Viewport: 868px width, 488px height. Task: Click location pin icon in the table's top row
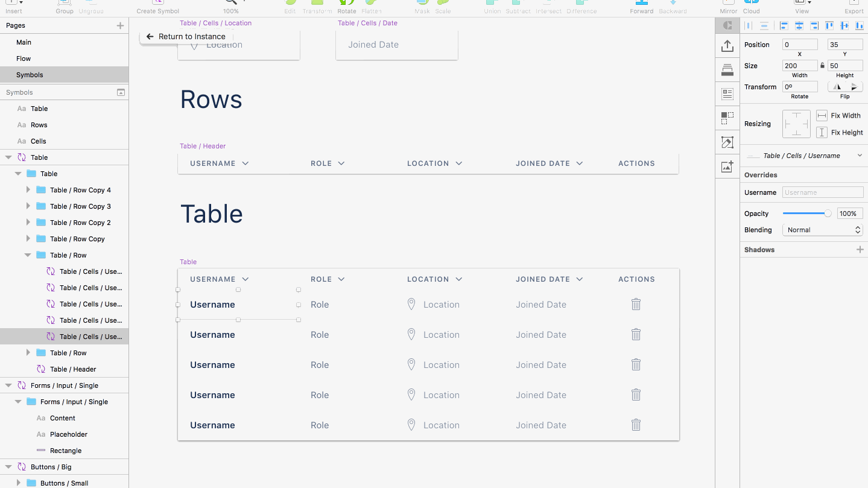[x=411, y=304]
